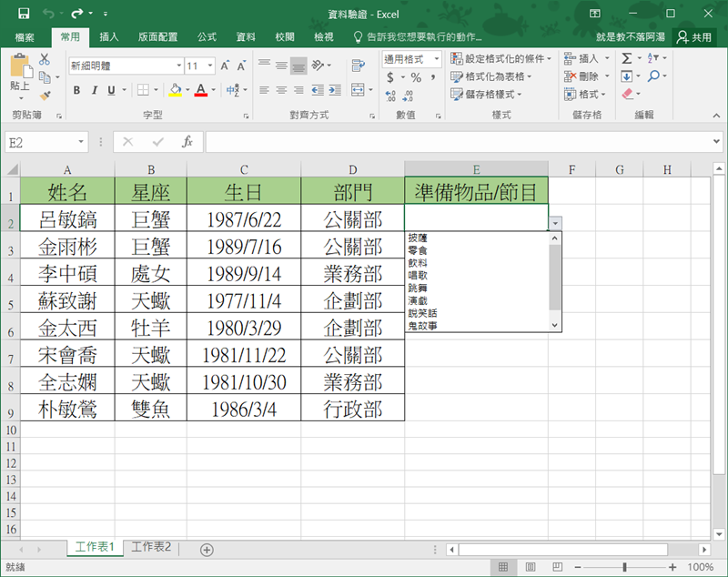The height and width of the screenshot is (577, 728).
Task: Click the add new sheet plus icon
Action: pyautogui.click(x=207, y=549)
